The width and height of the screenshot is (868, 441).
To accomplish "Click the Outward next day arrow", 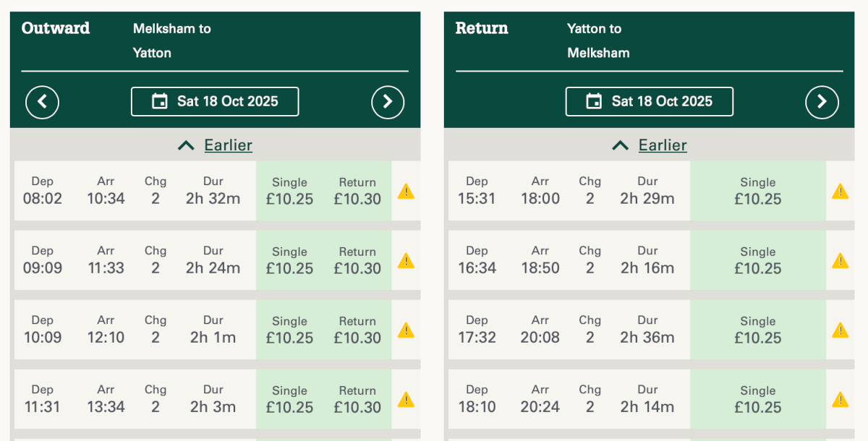I will 388,102.
